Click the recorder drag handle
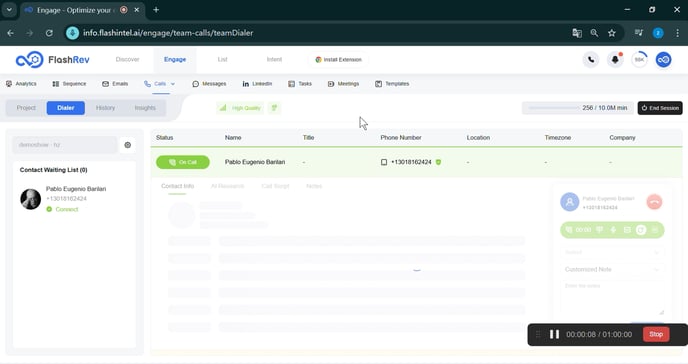The image size is (688, 364). click(538, 334)
